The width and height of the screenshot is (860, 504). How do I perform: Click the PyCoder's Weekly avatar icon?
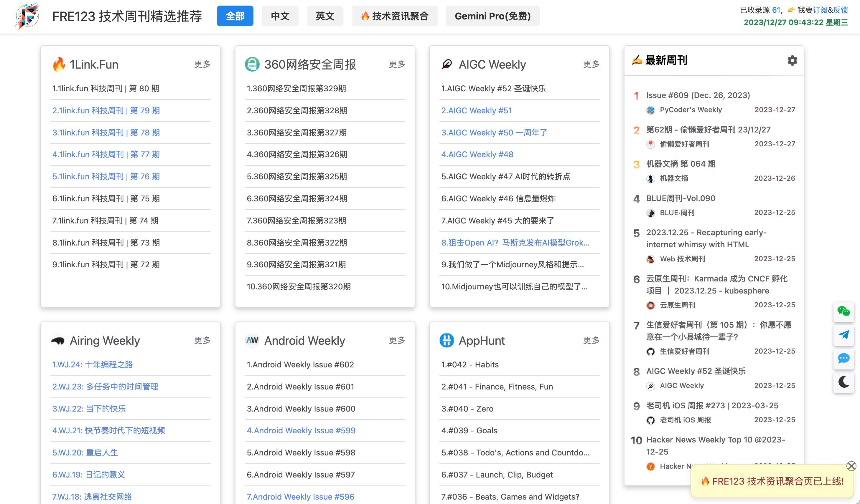(x=651, y=110)
